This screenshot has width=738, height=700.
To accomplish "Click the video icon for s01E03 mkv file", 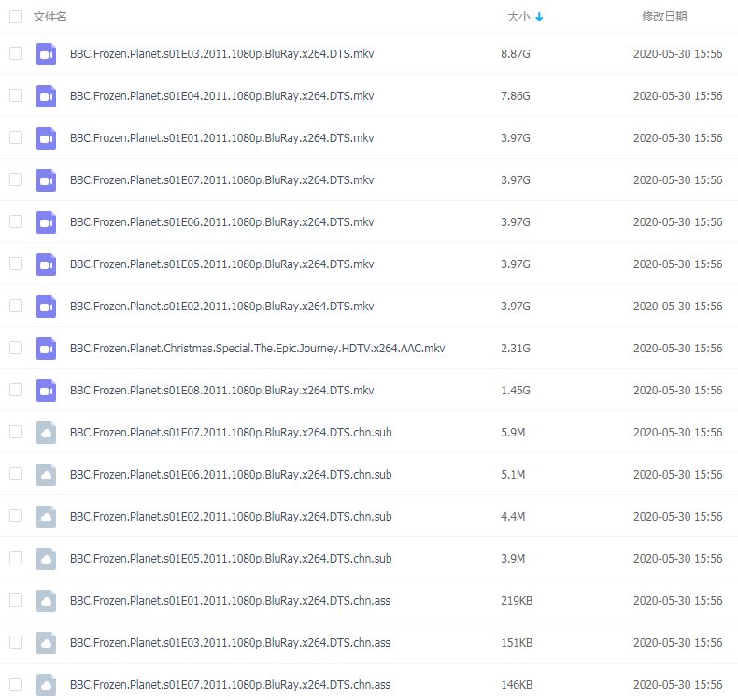I will coord(46,54).
